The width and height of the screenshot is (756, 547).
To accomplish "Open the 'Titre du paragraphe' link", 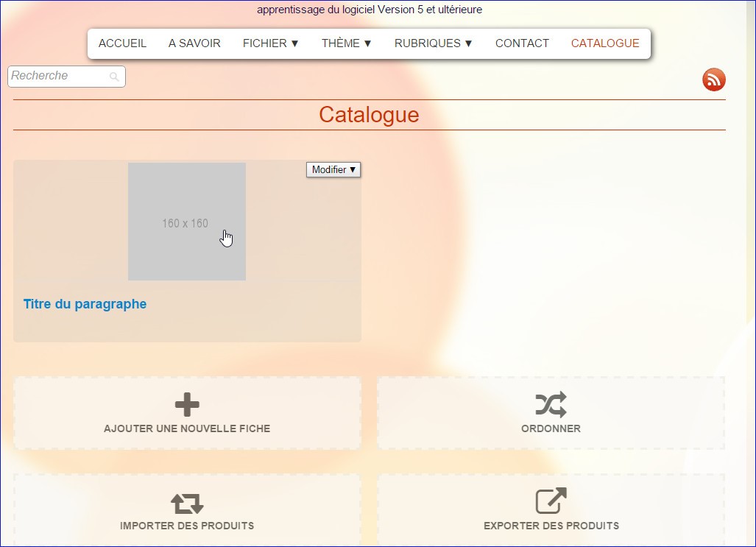I will click(x=85, y=304).
